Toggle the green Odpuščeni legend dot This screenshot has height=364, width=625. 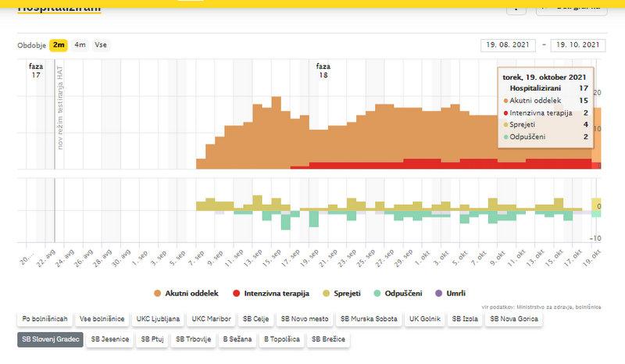[377, 294]
